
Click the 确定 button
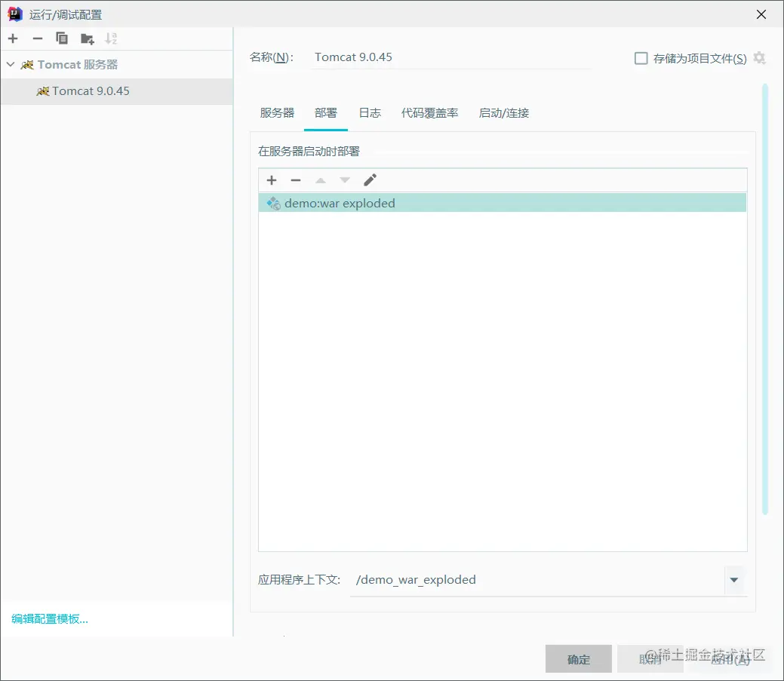[x=579, y=660]
